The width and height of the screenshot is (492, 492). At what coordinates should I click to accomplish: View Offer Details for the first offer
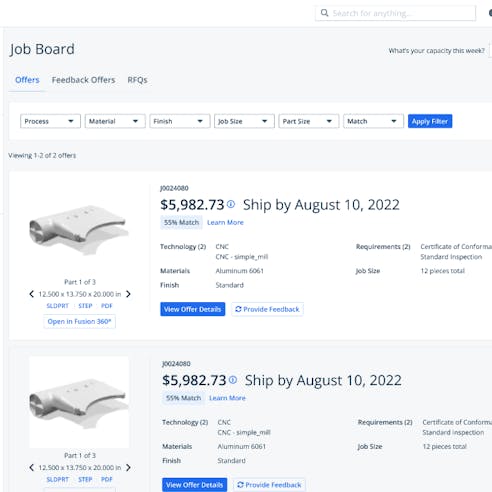193,309
